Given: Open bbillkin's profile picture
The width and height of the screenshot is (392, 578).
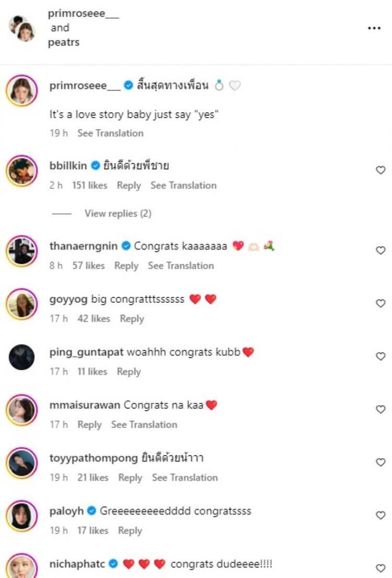Looking at the screenshot, I should pos(22,170).
